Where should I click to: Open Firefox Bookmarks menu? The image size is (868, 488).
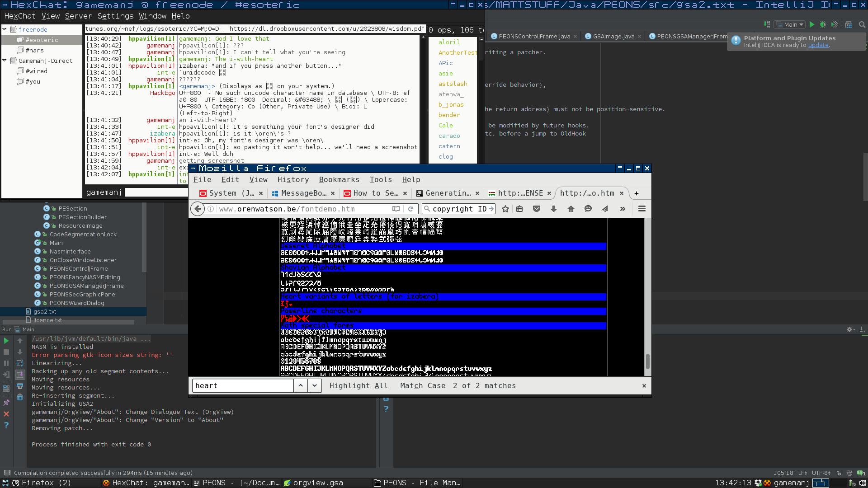[x=339, y=179]
